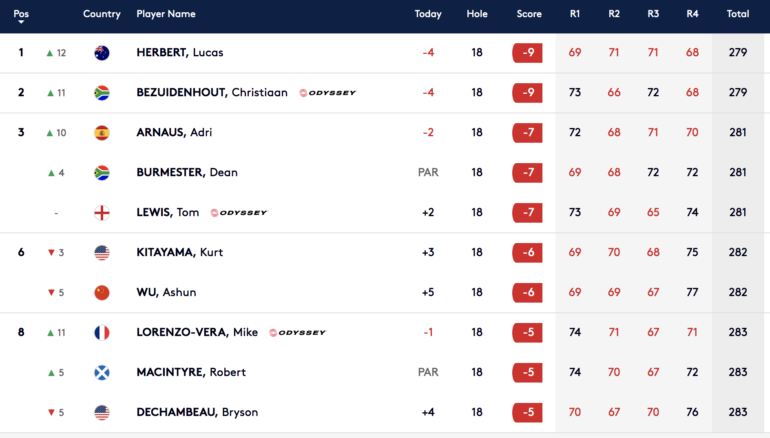The width and height of the screenshot is (770, 438).
Task: Click the Scotland flag beside MacIntyre
Action: click(102, 373)
